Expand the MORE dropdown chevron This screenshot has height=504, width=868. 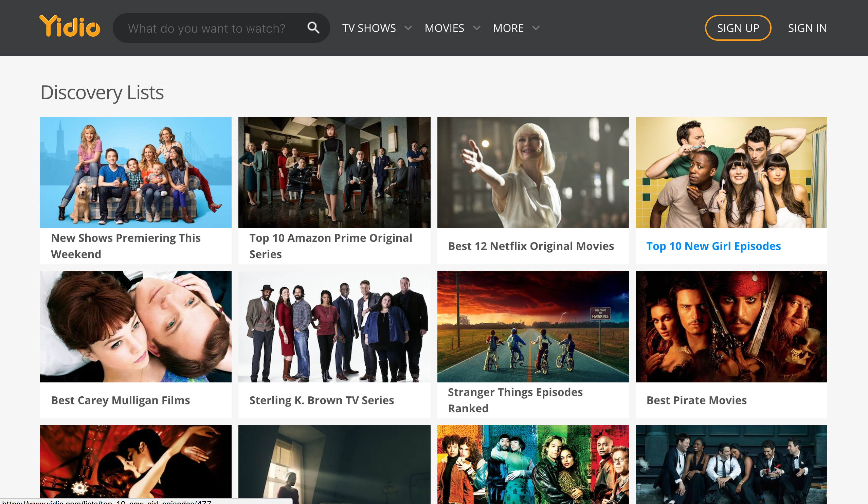(536, 28)
